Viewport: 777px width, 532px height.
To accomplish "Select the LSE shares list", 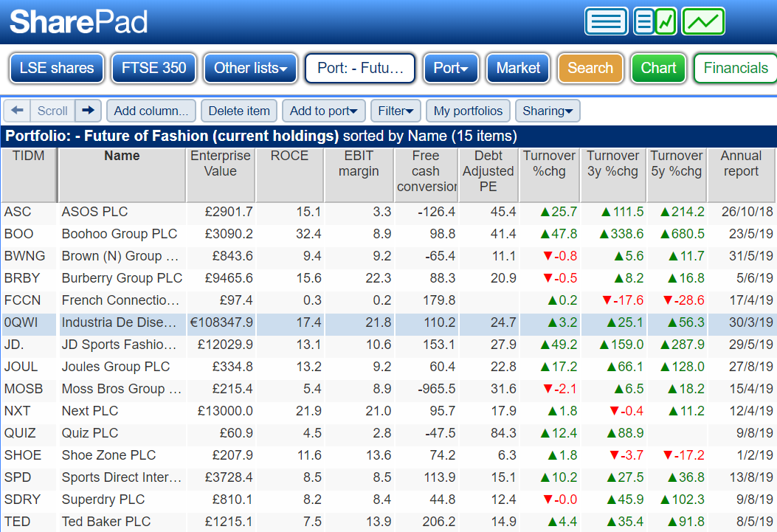I will point(57,68).
